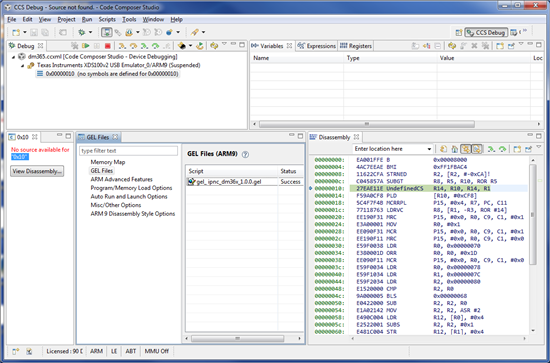Open Debug view menu triangle
Viewport: 550px width, 363px height.
click(224, 44)
